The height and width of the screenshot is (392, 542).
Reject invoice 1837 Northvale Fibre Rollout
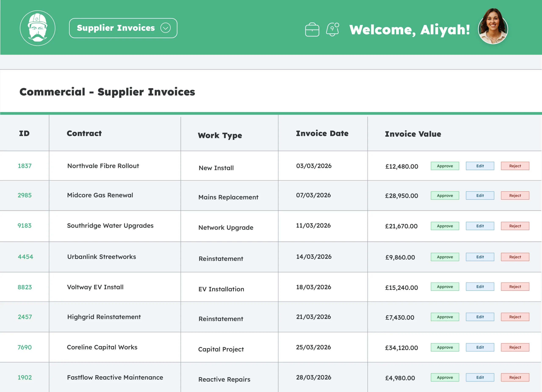point(515,166)
